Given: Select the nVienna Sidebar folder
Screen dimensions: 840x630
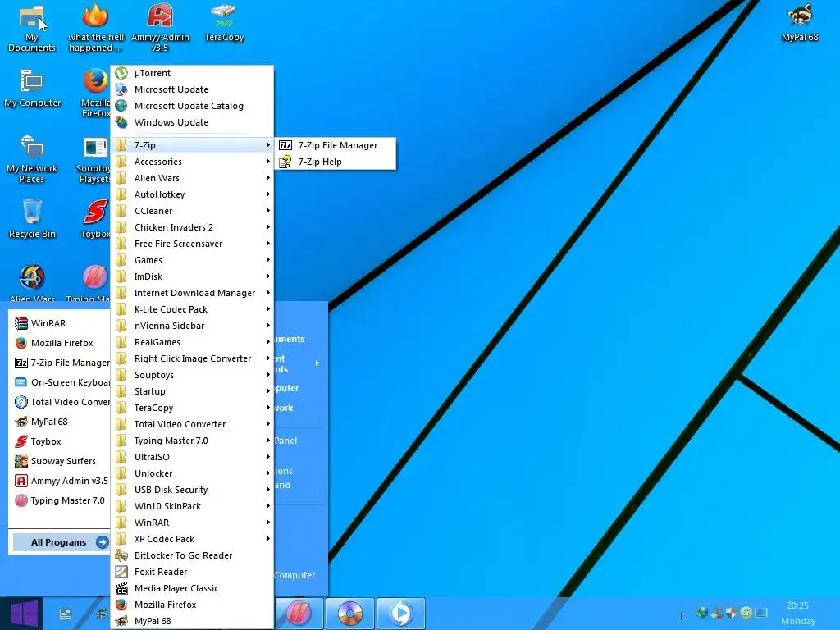Looking at the screenshot, I should pos(192,326).
